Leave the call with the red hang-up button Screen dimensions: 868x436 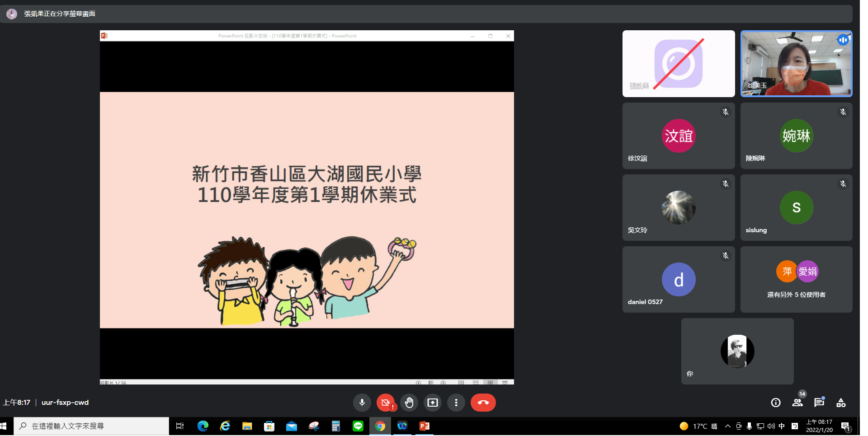[x=483, y=403]
